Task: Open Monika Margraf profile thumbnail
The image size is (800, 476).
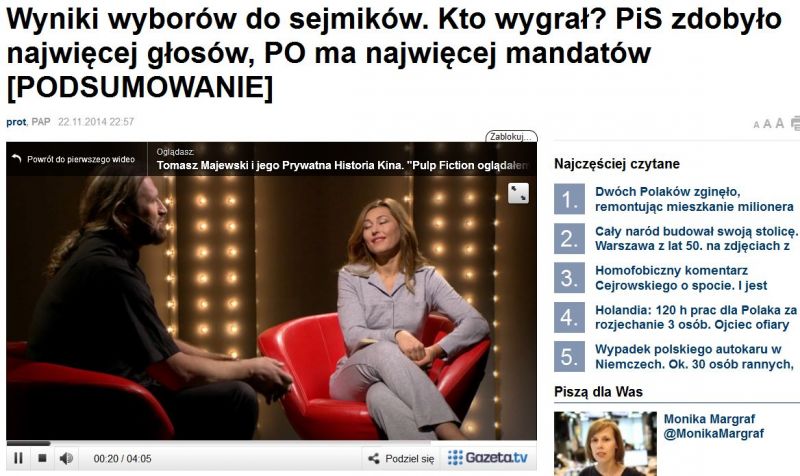Action: [x=605, y=443]
